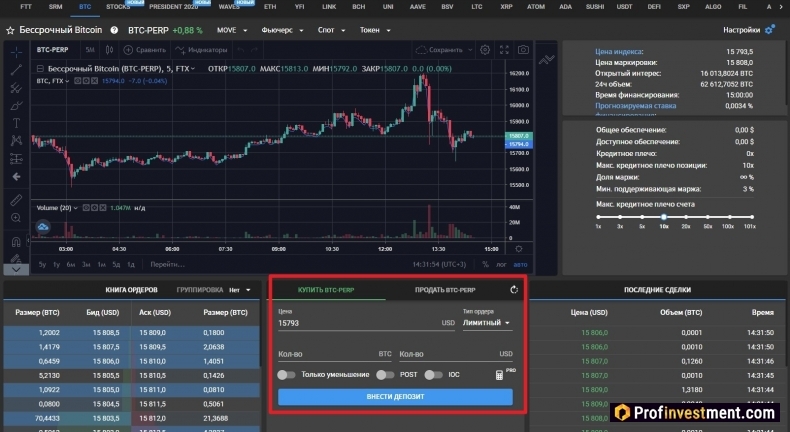The width and height of the screenshot is (790, 432).
Task: Add Бессрочный Bitcoin to favorites with star
Action: (10, 30)
